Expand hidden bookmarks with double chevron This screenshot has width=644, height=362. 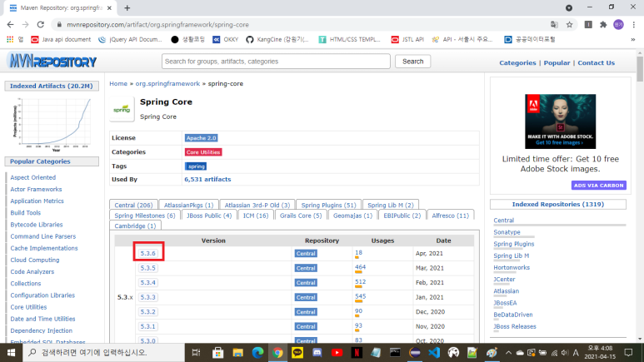tap(633, 39)
